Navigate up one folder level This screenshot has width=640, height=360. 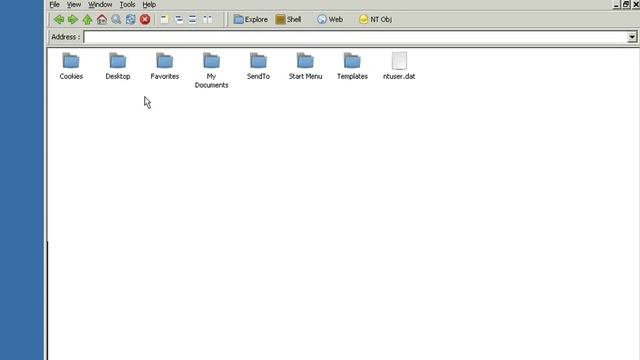[87, 19]
